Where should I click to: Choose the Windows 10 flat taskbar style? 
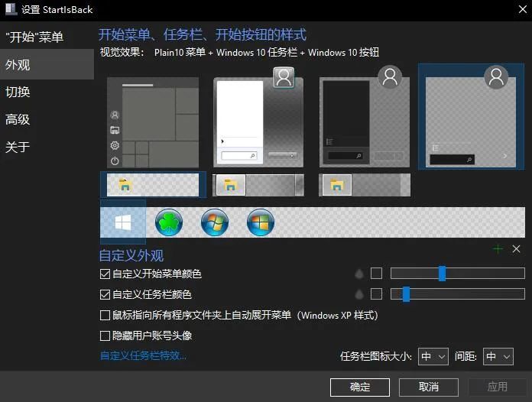coord(153,185)
